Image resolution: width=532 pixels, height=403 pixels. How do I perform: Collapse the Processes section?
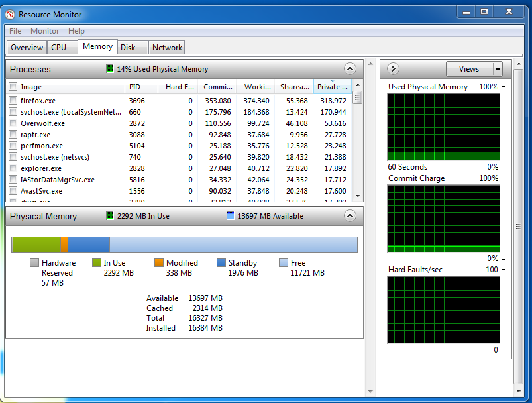350,68
